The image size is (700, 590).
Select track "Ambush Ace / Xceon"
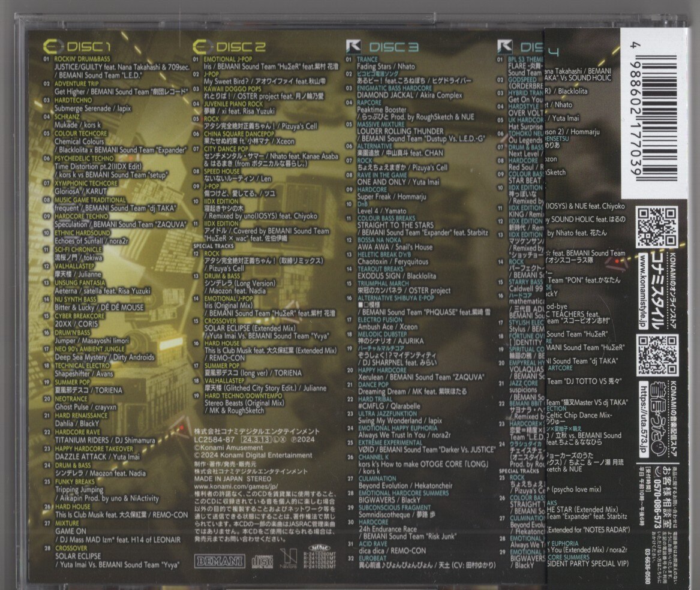[387, 327]
